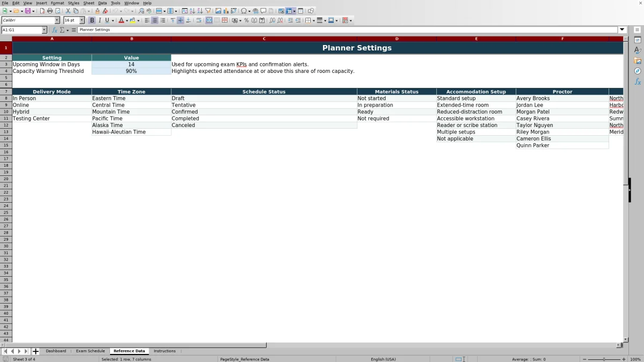The height and width of the screenshot is (362, 644).
Task: Open the Open-file dropdown arrow
Action: coord(21,11)
